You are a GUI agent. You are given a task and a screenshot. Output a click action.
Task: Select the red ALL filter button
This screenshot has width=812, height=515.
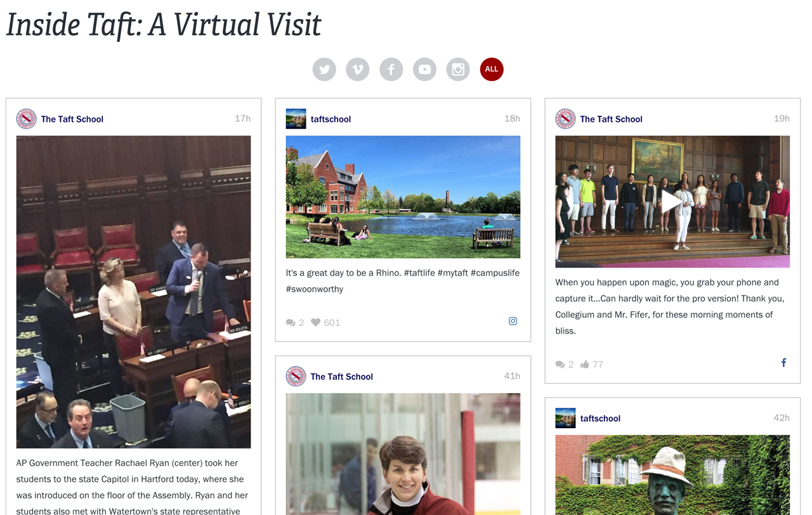pos(492,69)
